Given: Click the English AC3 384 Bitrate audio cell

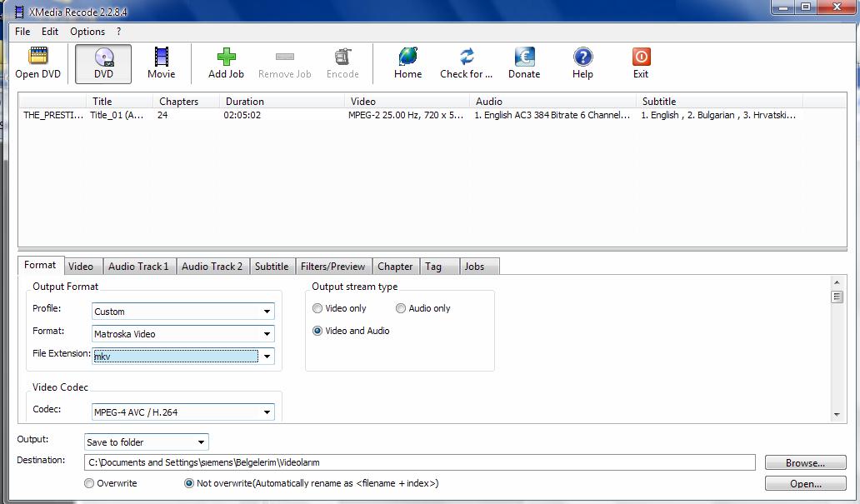Looking at the screenshot, I should click(552, 115).
